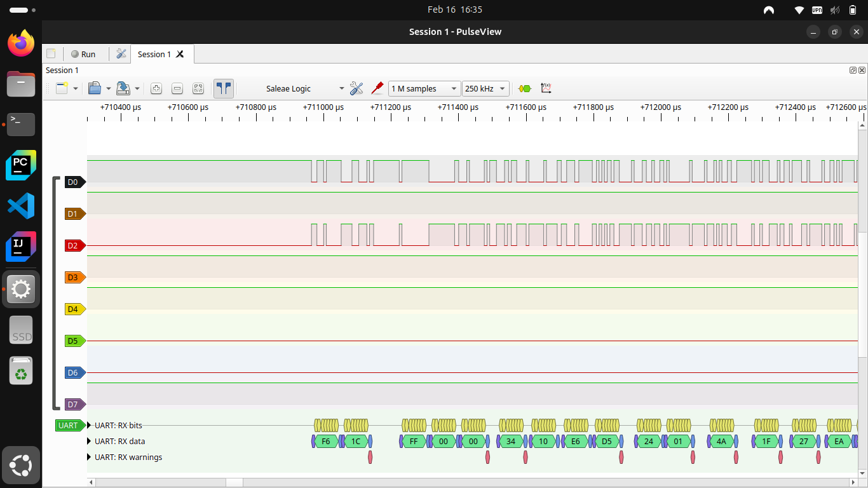Click the add protocol decoder icon
The height and width of the screenshot is (488, 868).
(524, 88)
